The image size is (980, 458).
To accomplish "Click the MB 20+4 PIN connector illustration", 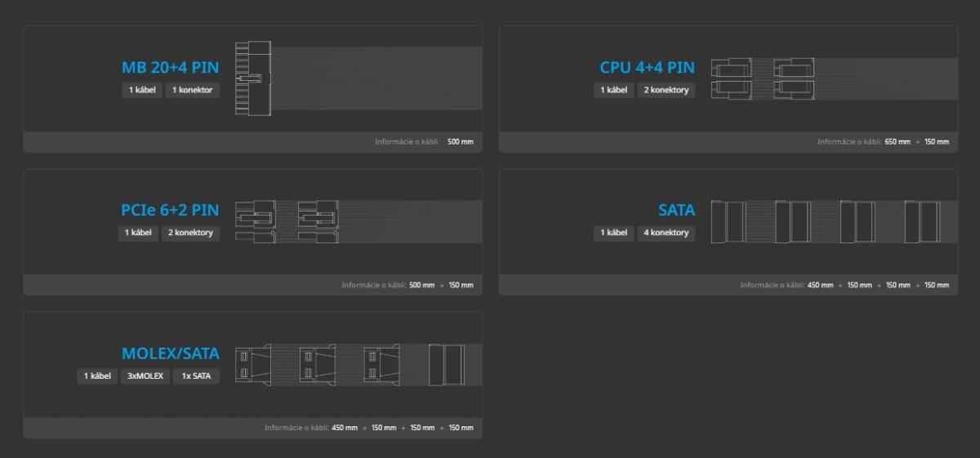I will [253, 78].
